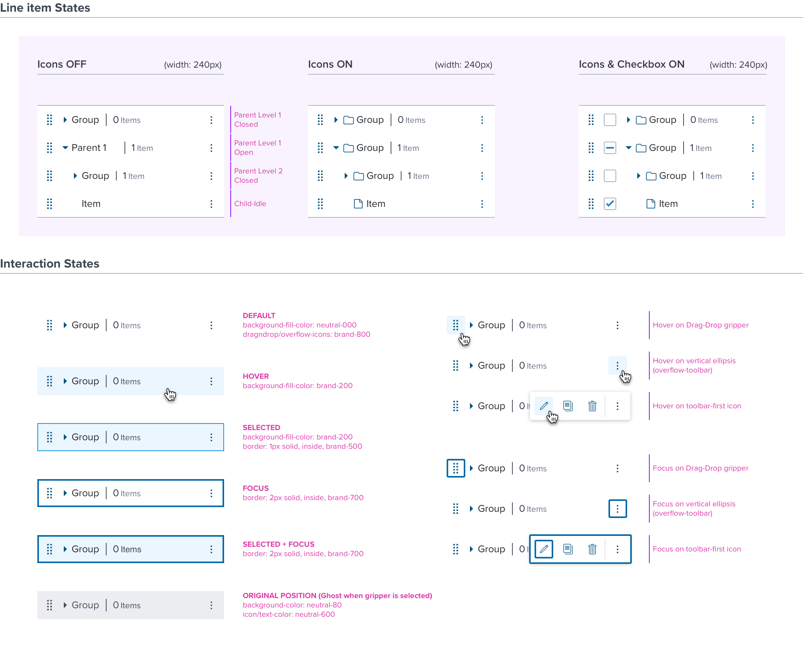Open overflow ellipsis in the SELECTED + FOCUS row
Screen dimensions: 803x672
click(211, 549)
